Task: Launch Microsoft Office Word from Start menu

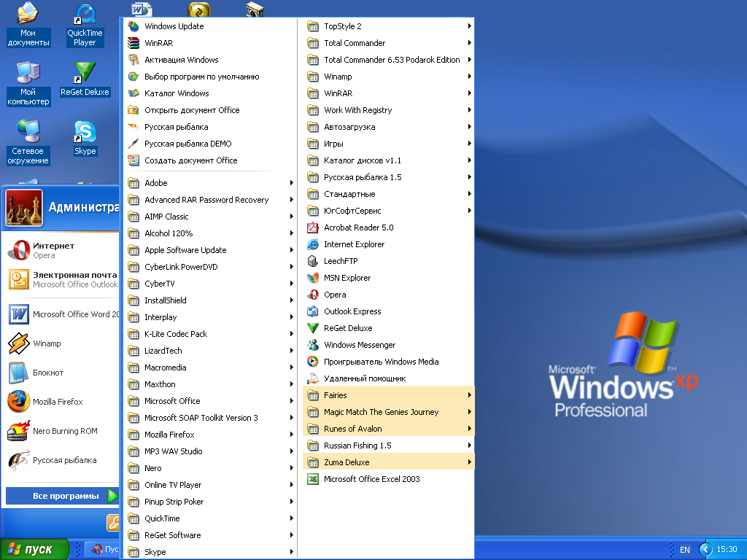Action: 62,314
